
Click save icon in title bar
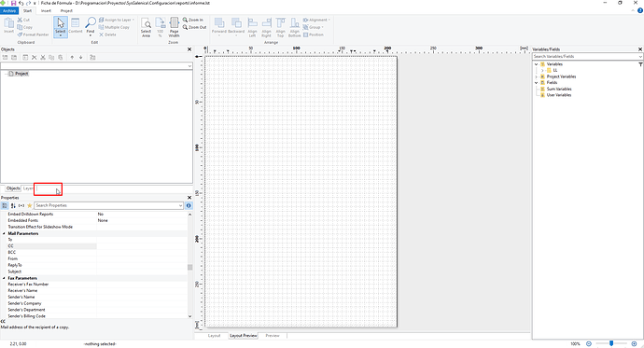coord(13,3)
